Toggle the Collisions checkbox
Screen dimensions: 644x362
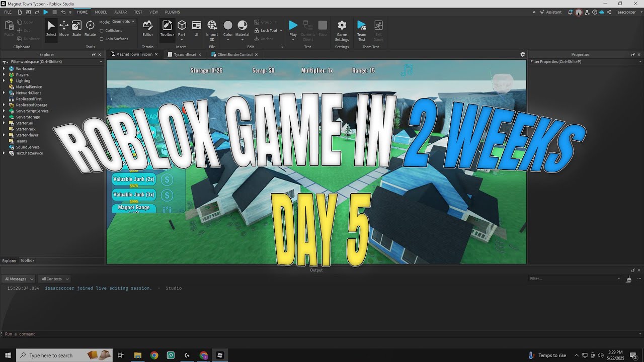[102, 31]
